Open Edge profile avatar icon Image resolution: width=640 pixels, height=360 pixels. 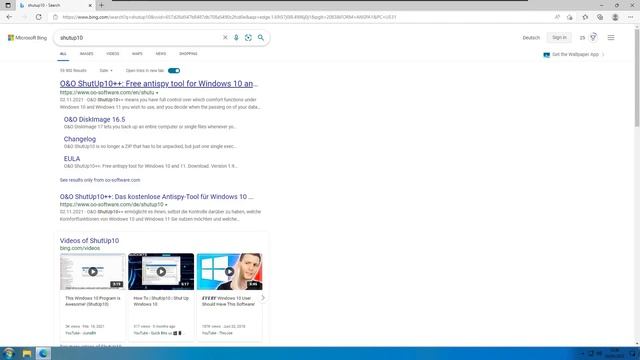pos(615,17)
